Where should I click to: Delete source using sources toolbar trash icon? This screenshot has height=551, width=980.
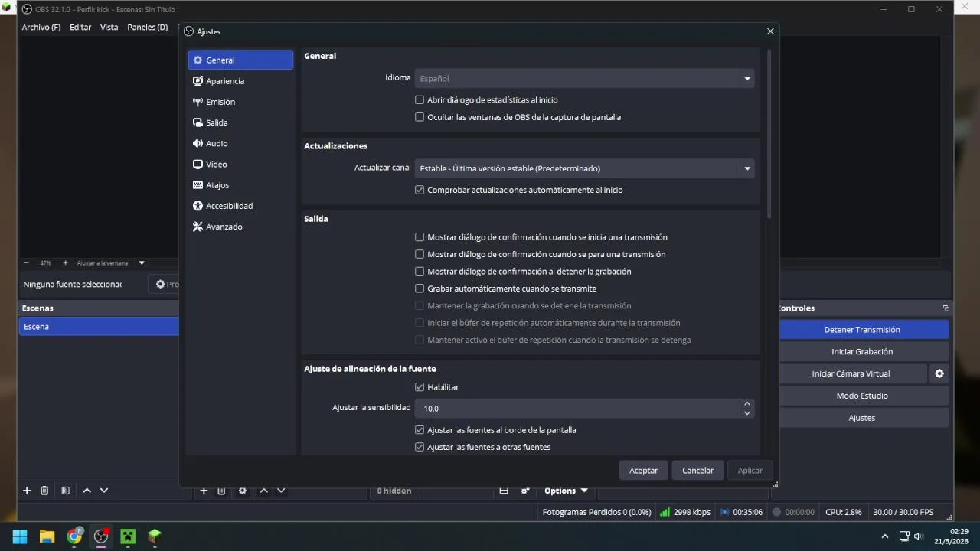tap(221, 491)
